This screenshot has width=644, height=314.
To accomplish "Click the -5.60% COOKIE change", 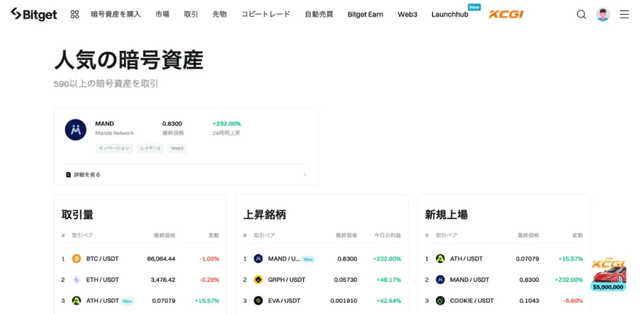I will pyautogui.click(x=574, y=300).
